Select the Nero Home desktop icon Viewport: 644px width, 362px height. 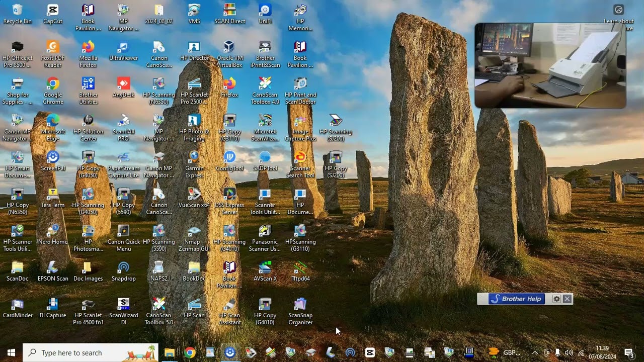(53, 234)
